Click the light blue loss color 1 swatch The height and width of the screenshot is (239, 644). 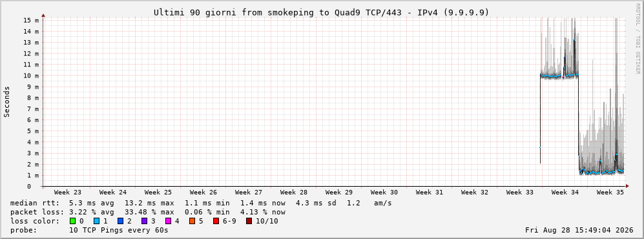pos(97,222)
